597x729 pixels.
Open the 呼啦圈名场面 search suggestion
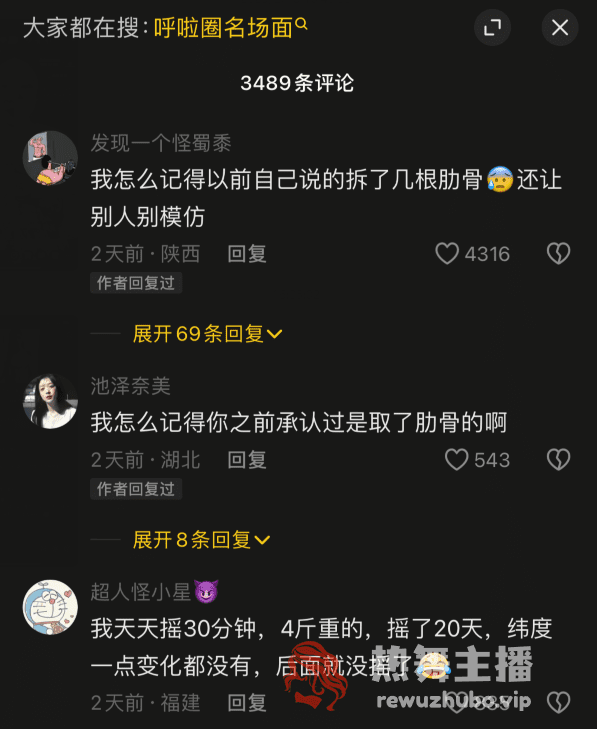coord(223,28)
